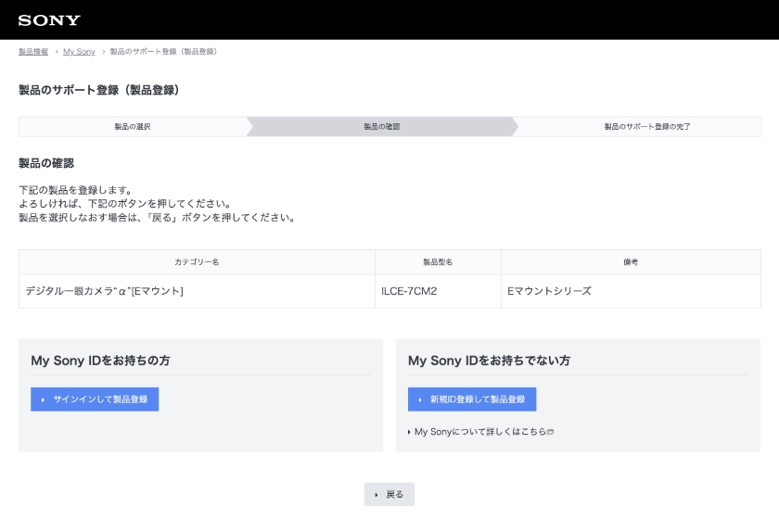Screen dimensions: 779x532
Task: Click the external-link icon after こちら
Action: [x=551, y=433]
